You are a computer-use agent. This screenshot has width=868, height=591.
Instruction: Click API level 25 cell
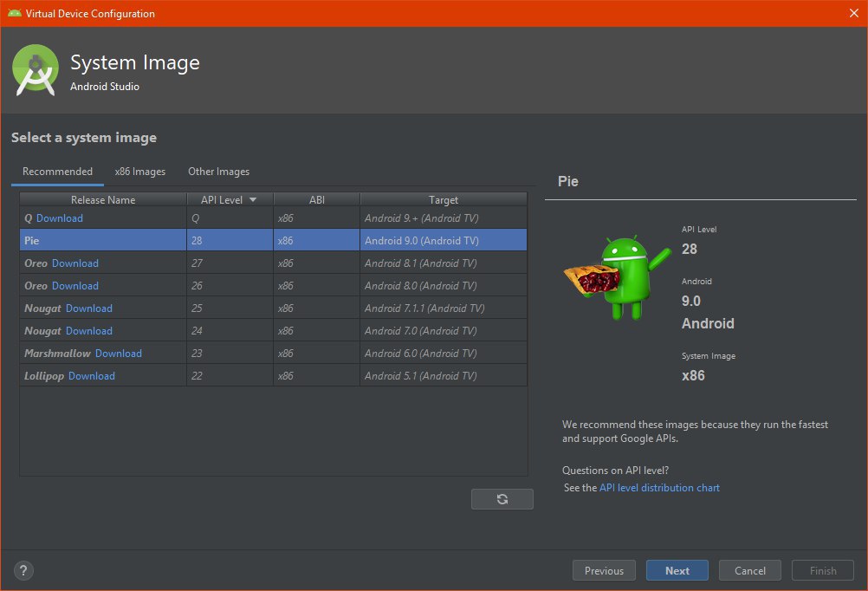(230, 308)
